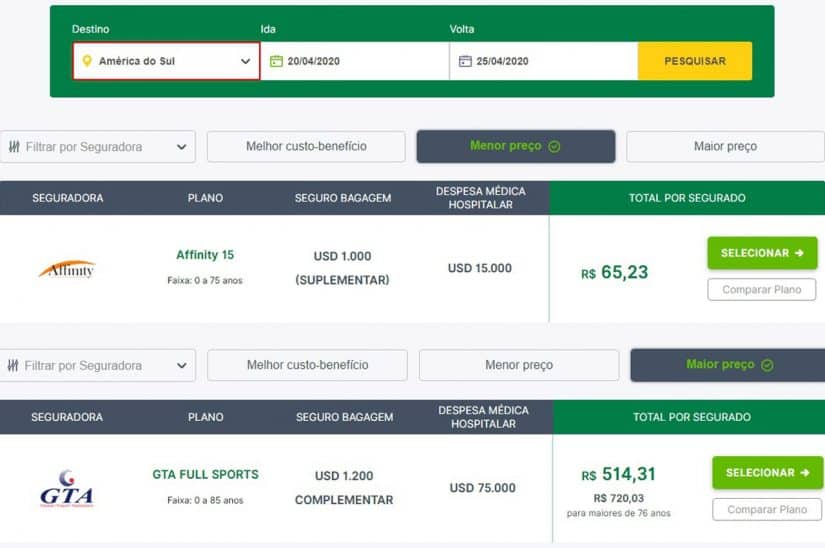Click the GTA insurer logo

[66, 488]
